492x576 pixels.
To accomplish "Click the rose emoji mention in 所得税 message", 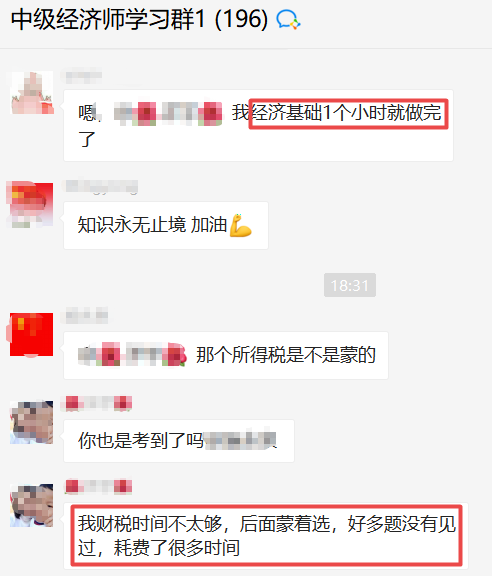I will [133, 354].
